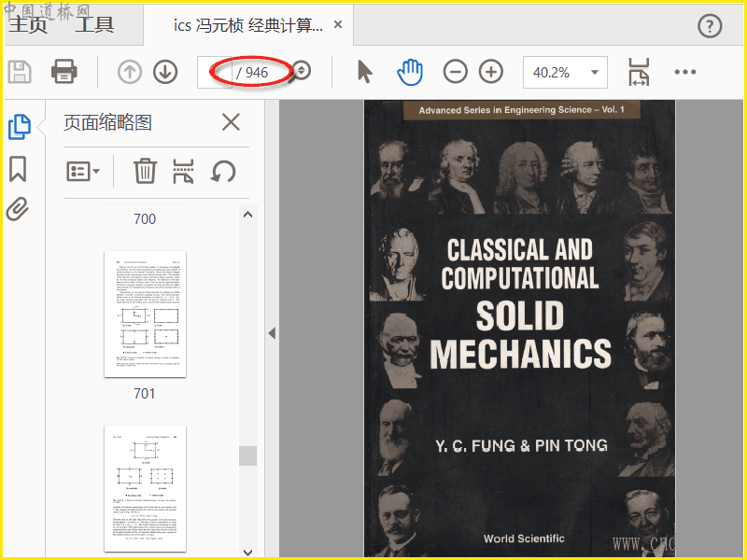The image size is (747, 560).
Task: Switch to the 工具 tab
Action: tap(94, 25)
